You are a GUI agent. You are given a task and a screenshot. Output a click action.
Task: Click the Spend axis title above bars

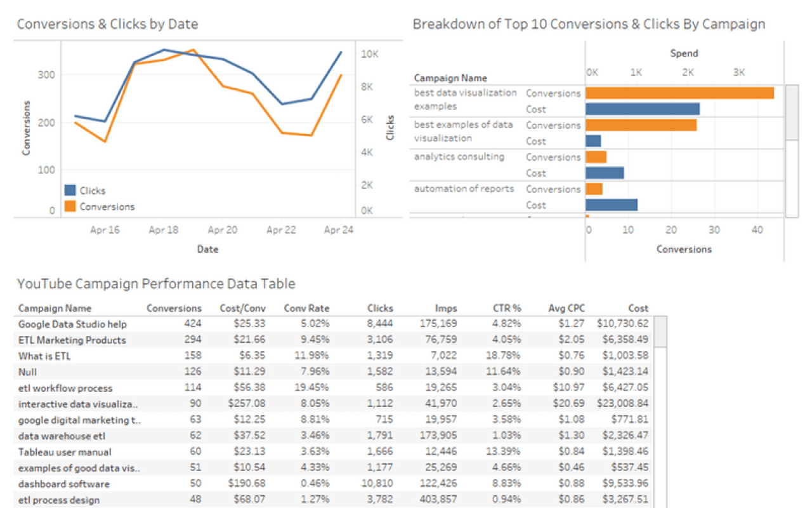(684, 53)
